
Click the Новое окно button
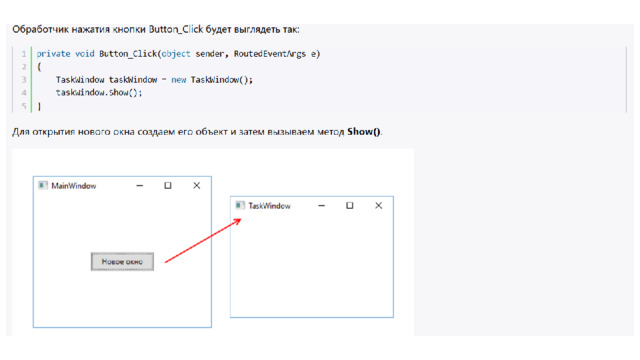(x=122, y=262)
